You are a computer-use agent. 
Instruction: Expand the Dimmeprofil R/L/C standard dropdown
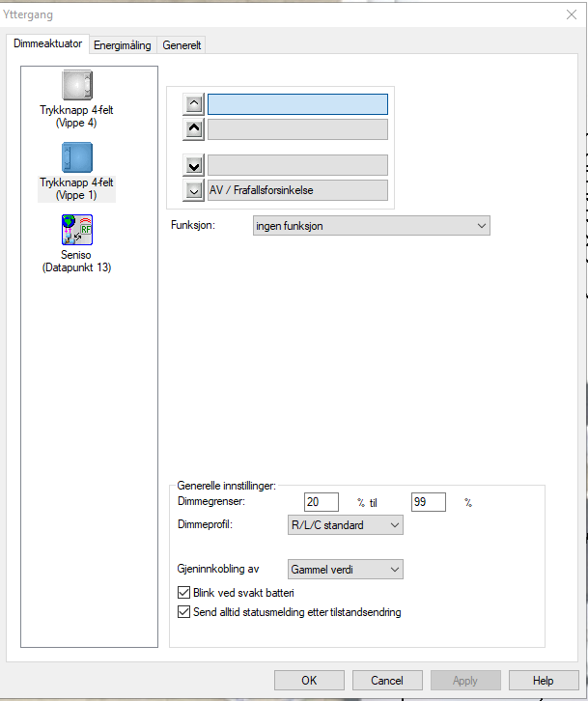coord(345,525)
